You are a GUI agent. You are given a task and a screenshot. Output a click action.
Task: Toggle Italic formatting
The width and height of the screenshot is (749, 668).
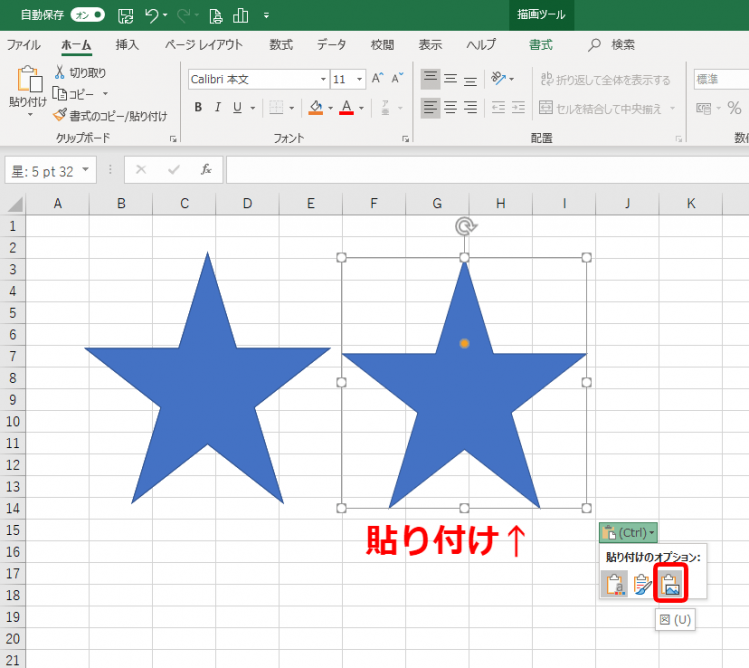point(218,108)
